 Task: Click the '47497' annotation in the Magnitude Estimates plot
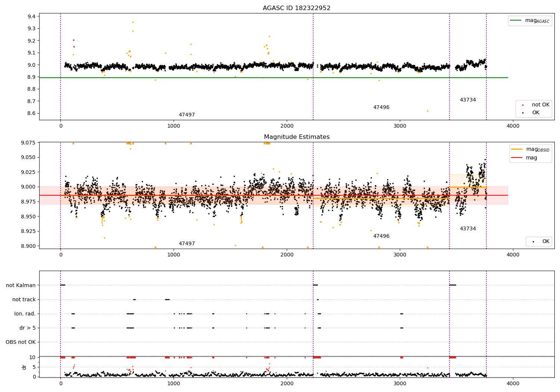point(187,244)
